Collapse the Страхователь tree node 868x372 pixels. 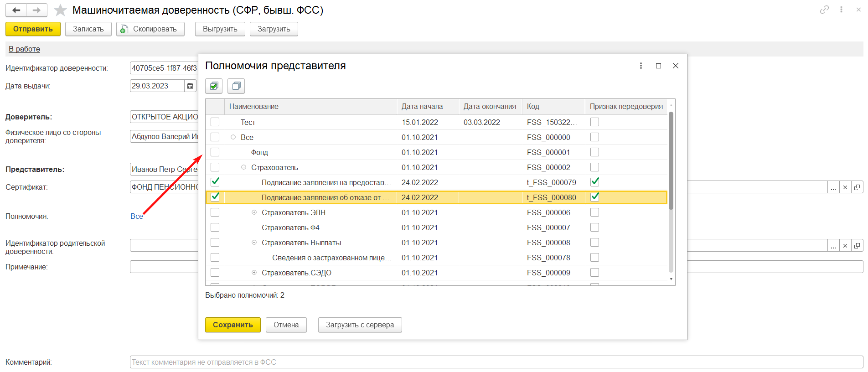point(243,167)
